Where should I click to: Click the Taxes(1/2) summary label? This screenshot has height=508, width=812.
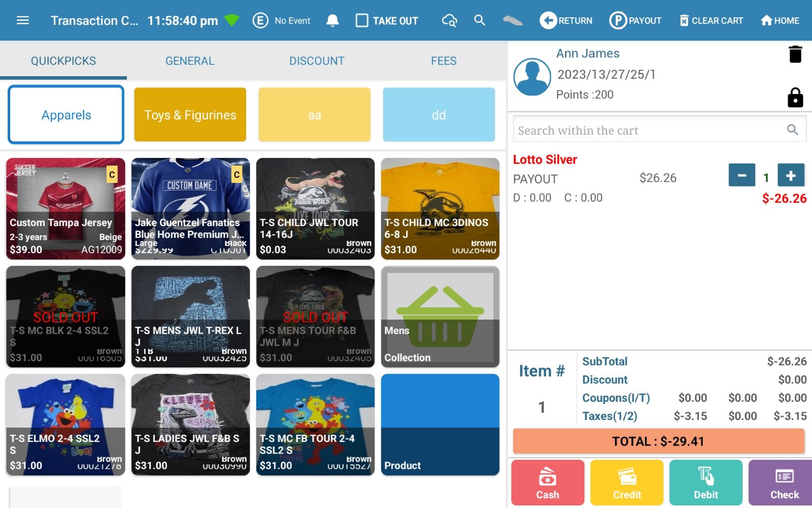[610, 416]
